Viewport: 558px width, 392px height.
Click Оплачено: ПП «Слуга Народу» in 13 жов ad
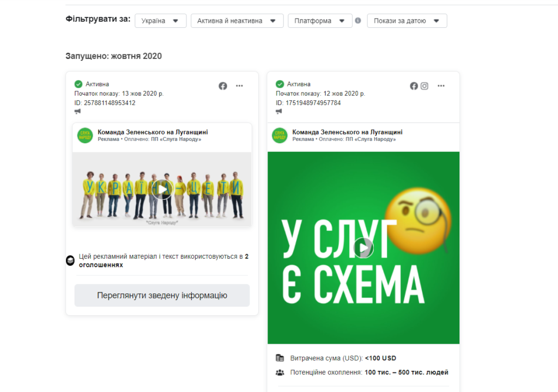[x=162, y=139]
